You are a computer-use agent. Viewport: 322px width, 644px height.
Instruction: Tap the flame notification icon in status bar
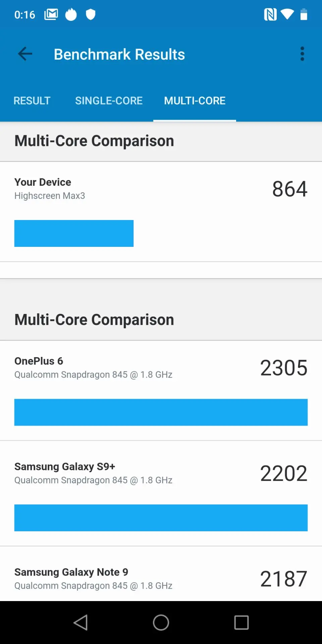(71, 14)
